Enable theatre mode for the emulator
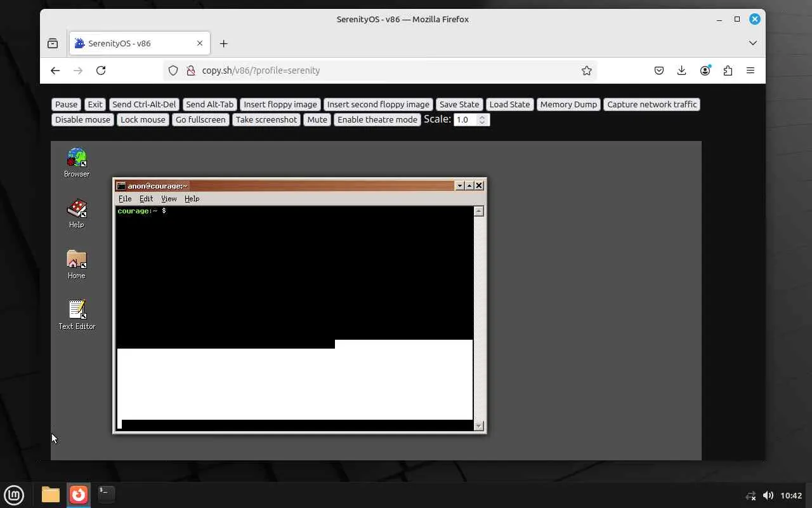This screenshot has width=812, height=508. click(x=377, y=119)
